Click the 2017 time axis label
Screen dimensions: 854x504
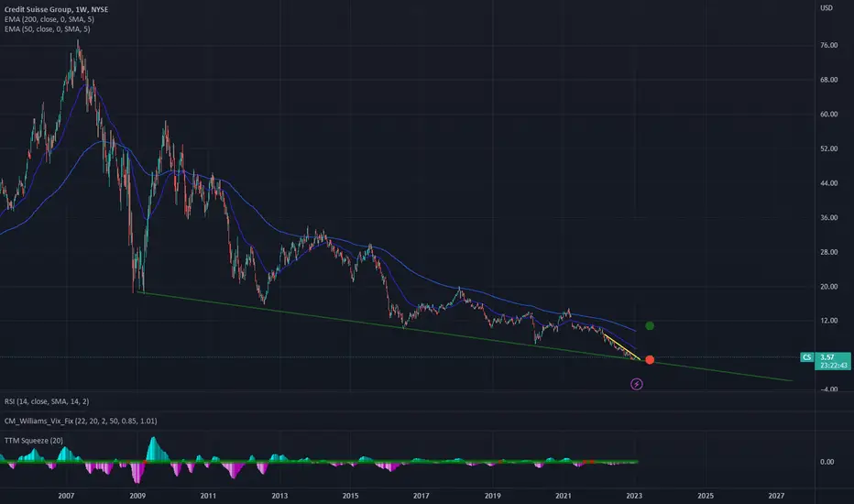click(421, 496)
